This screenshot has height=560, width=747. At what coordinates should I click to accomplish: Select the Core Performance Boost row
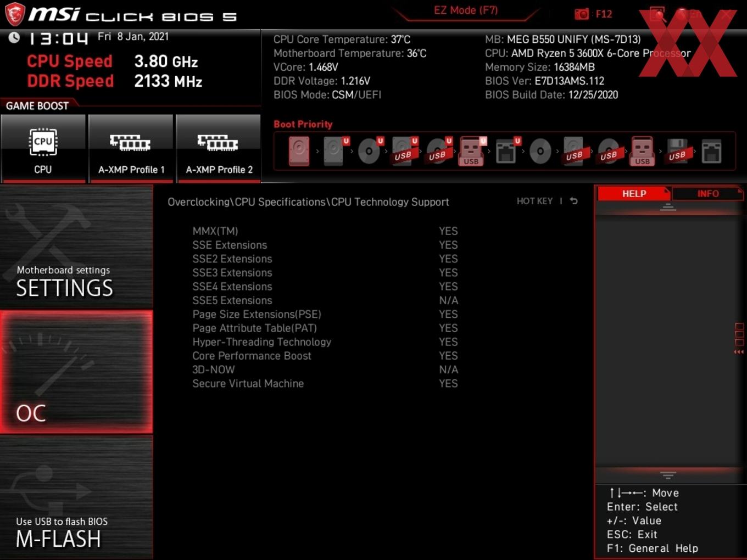point(325,356)
